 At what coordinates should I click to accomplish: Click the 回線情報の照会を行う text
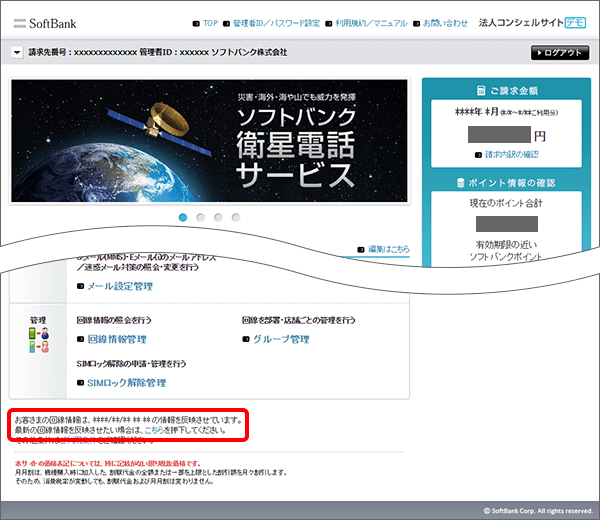114,320
